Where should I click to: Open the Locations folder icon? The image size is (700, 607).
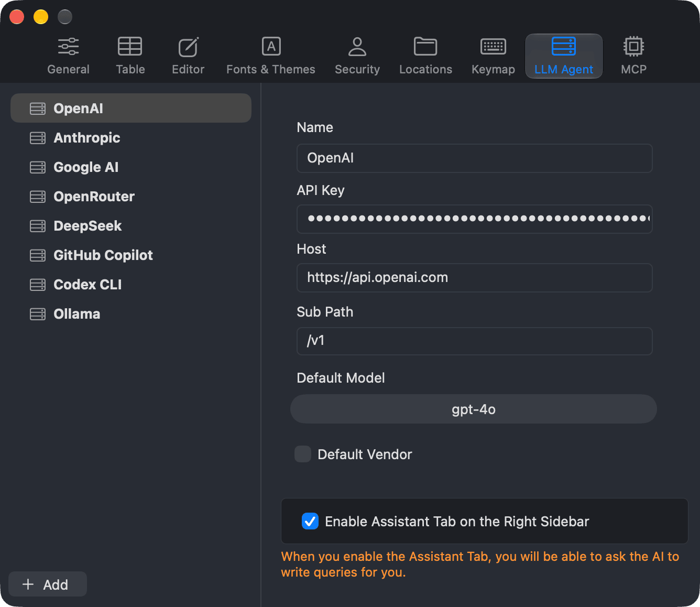(x=425, y=47)
